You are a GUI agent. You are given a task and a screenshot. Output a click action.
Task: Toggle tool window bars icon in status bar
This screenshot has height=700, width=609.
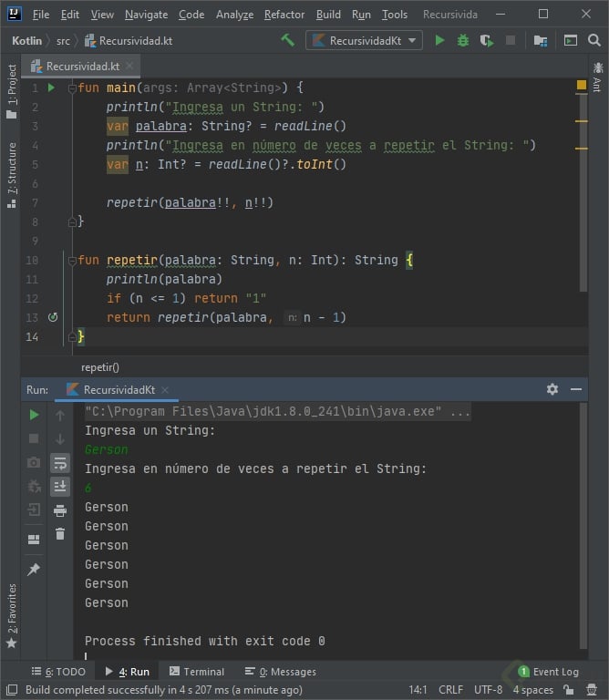pyautogui.click(x=12, y=690)
